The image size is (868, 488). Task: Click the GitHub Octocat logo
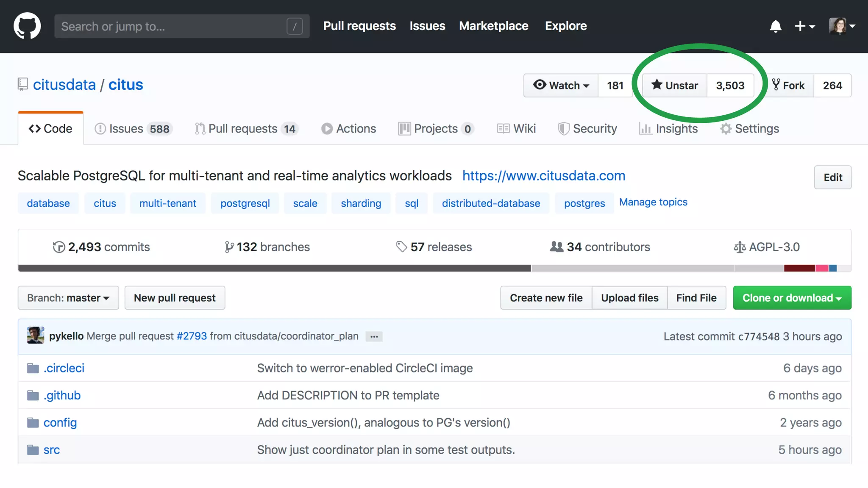pyautogui.click(x=27, y=26)
